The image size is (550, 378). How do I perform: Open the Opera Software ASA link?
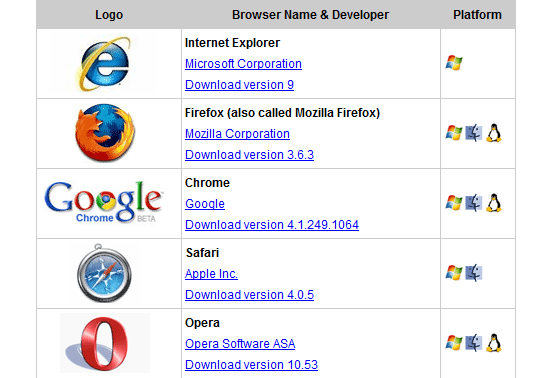240,344
